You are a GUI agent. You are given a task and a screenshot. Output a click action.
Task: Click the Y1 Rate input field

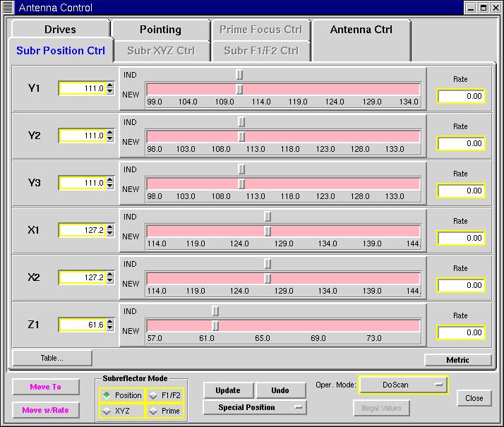coord(461,96)
